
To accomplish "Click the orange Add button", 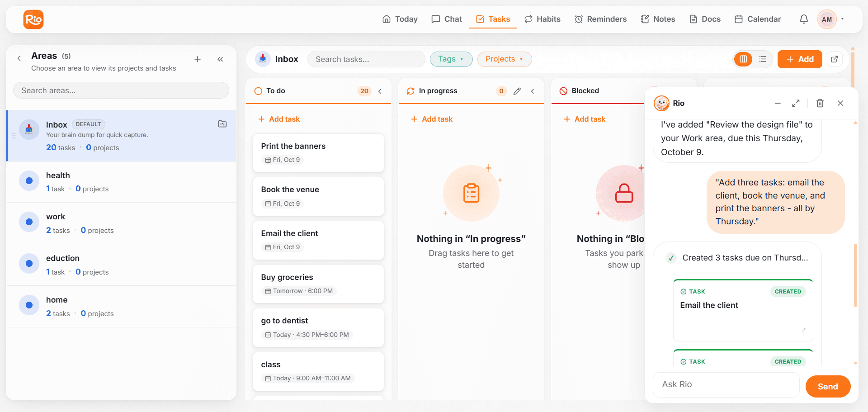I will coord(800,59).
